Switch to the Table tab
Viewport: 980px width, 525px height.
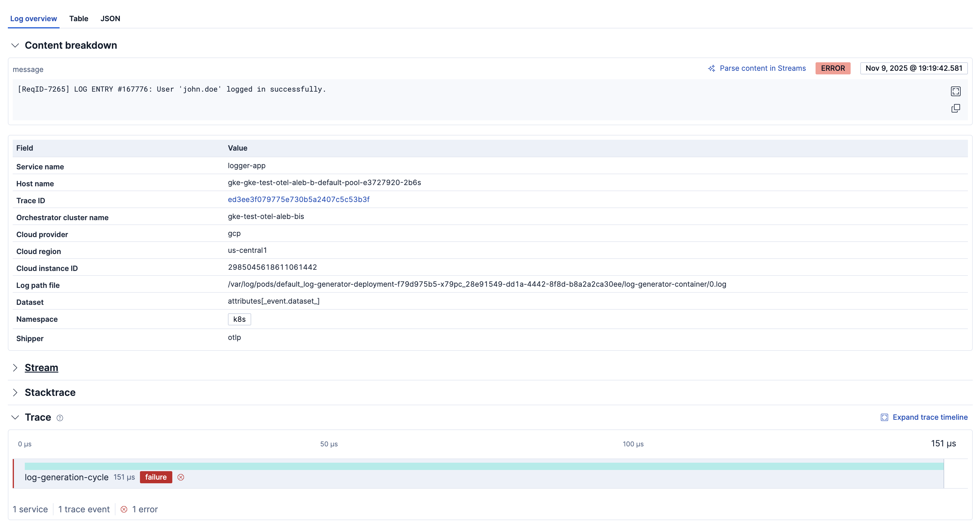(x=79, y=19)
